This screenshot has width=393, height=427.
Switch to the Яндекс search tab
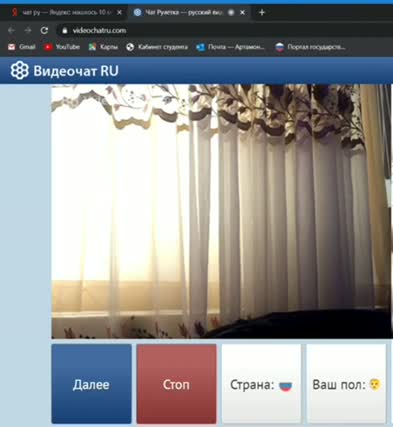(x=63, y=13)
